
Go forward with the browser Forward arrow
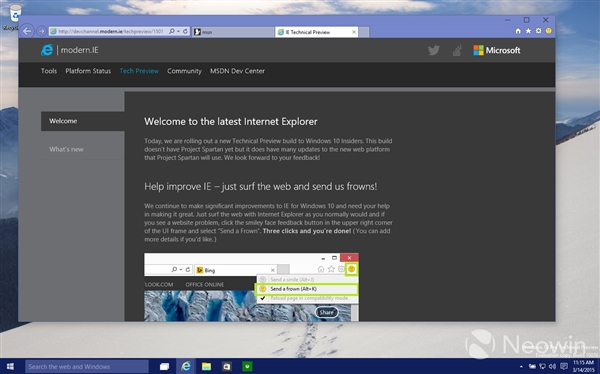point(41,31)
